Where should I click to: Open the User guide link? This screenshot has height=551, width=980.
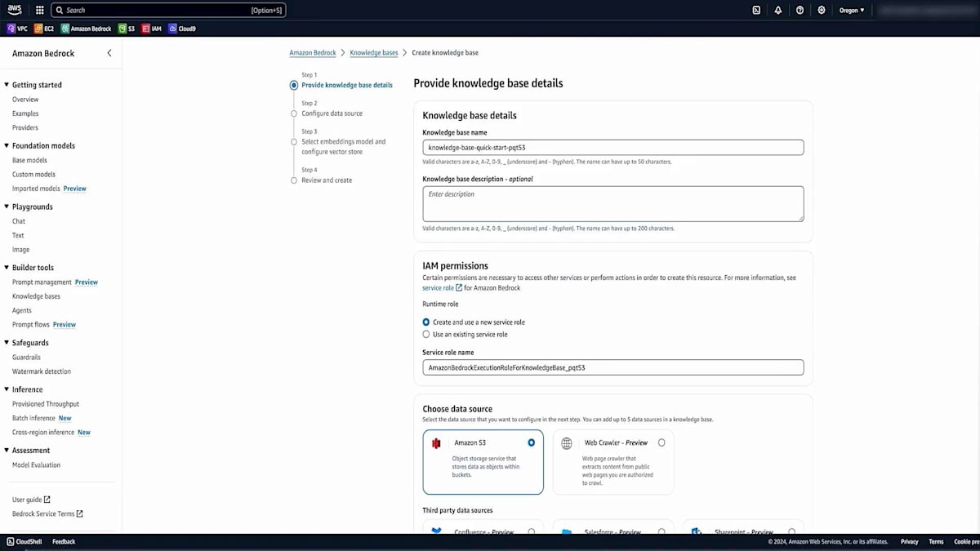(27, 500)
